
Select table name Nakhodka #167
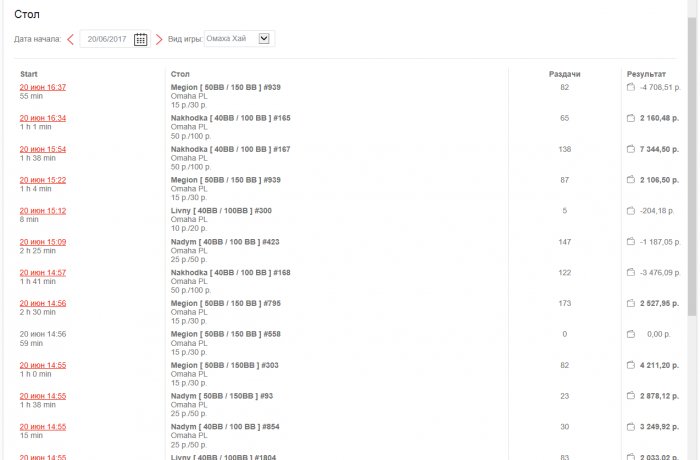coord(230,149)
